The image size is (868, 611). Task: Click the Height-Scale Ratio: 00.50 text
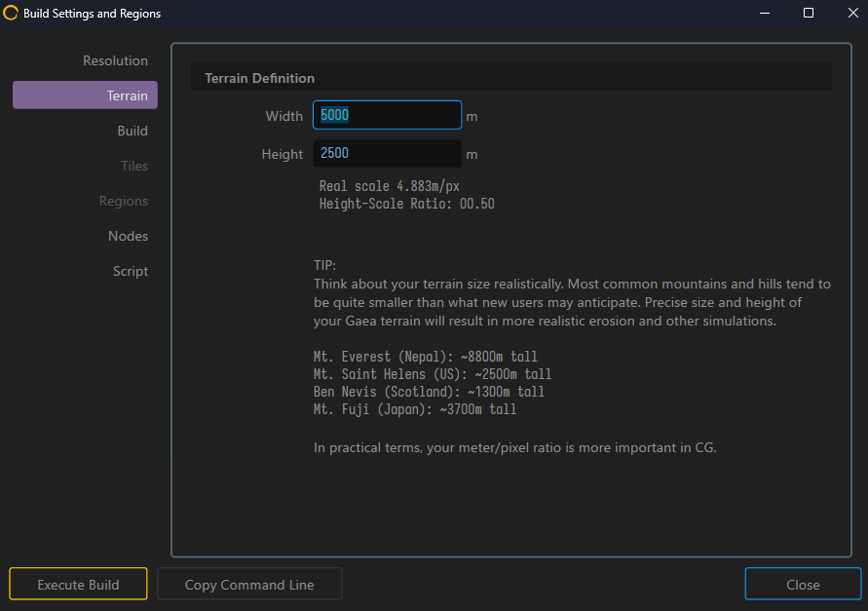(x=407, y=204)
